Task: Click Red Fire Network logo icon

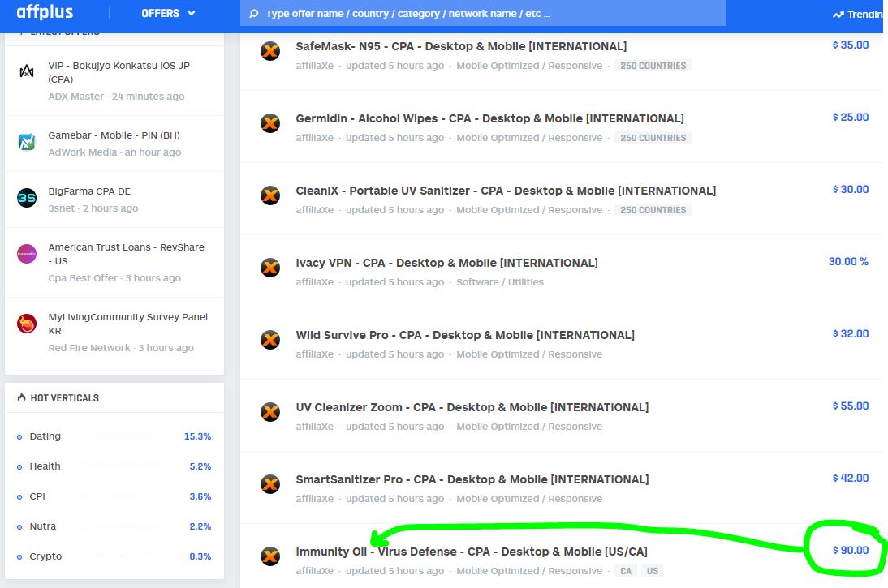Action: [x=27, y=324]
